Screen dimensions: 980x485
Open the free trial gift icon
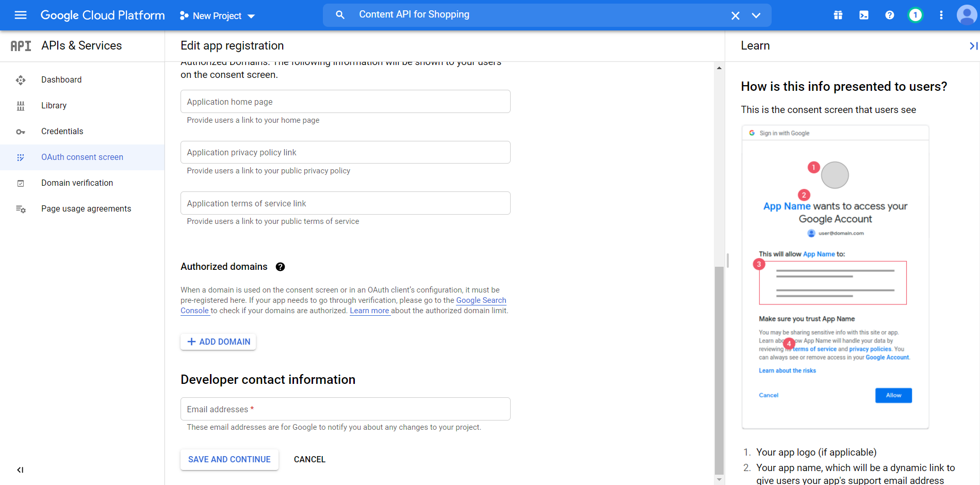click(838, 15)
